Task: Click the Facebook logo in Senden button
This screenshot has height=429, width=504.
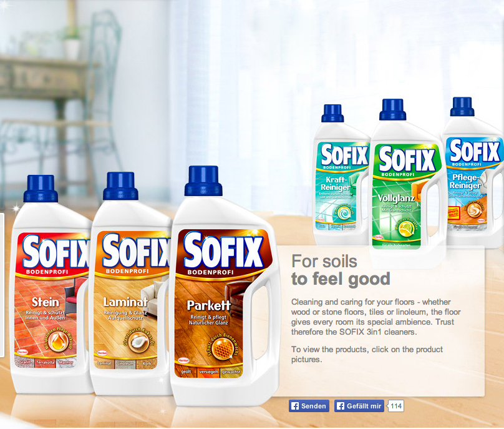Action: (x=295, y=406)
